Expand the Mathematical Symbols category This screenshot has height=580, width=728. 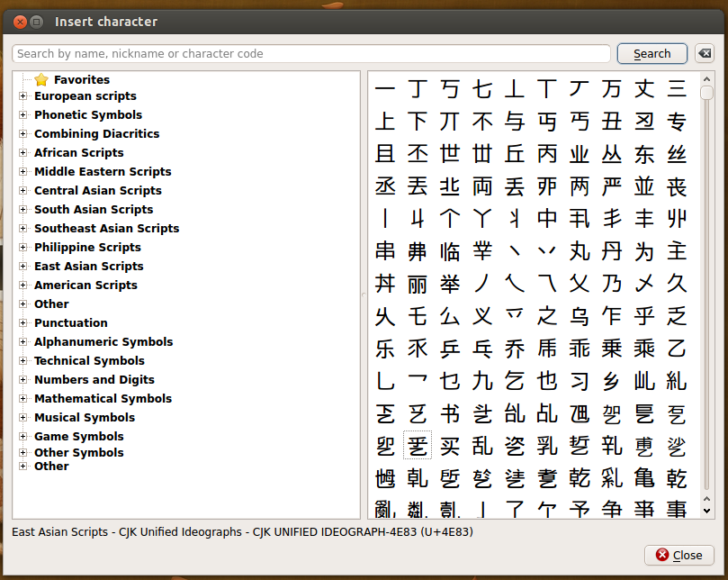(22, 399)
